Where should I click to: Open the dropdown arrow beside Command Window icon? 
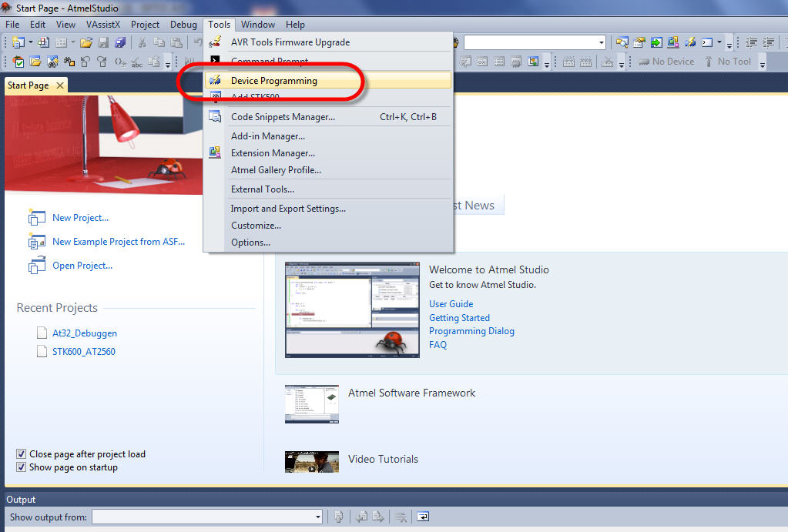(x=719, y=42)
